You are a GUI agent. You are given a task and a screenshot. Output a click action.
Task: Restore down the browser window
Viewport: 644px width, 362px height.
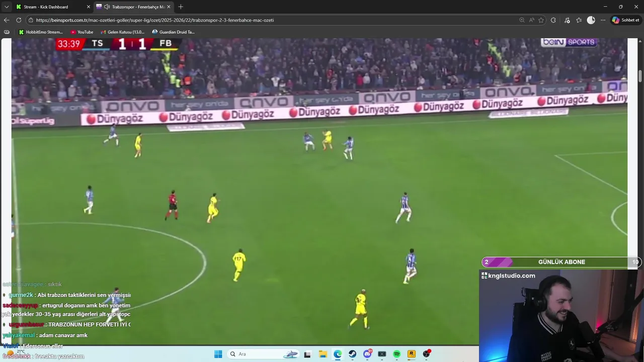pyautogui.click(x=620, y=7)
